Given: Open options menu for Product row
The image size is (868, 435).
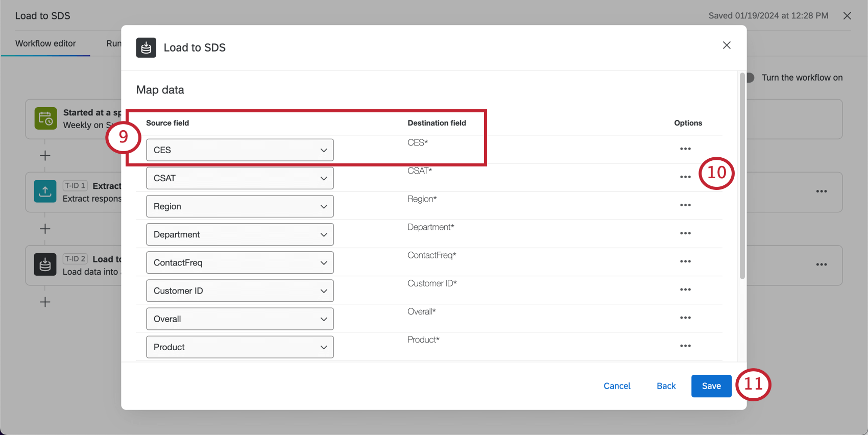Looking at the screenshot, I should coord(685,346).
